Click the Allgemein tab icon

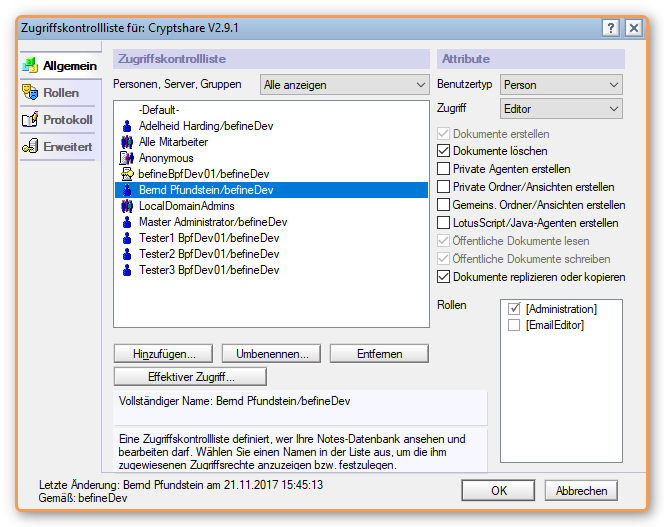(30, 65)
